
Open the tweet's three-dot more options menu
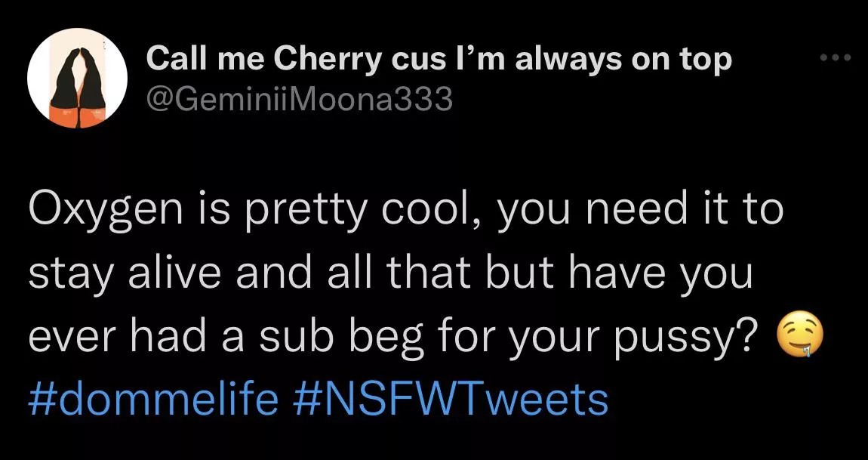point(836,58)
